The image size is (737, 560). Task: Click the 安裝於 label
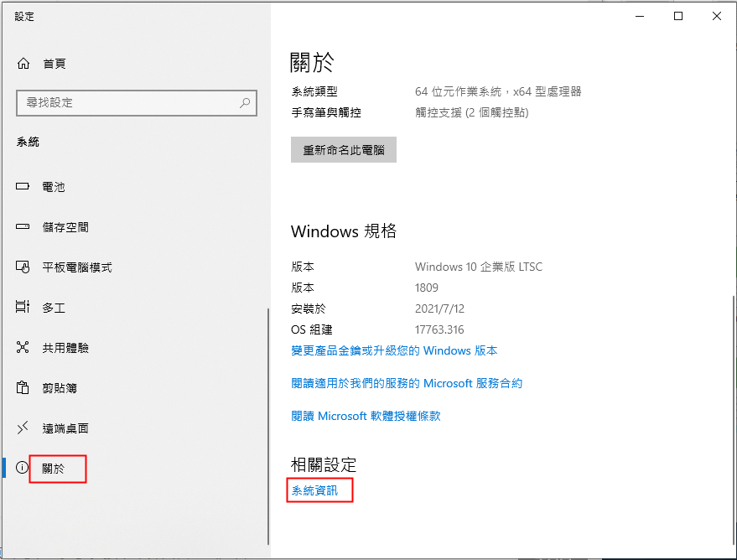(x=309, y=309)
